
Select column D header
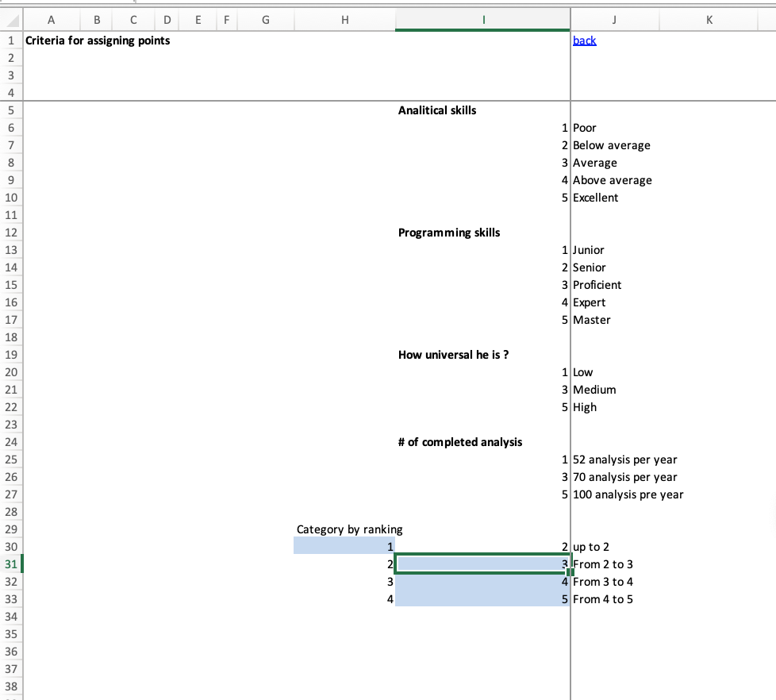coord(167,21)
